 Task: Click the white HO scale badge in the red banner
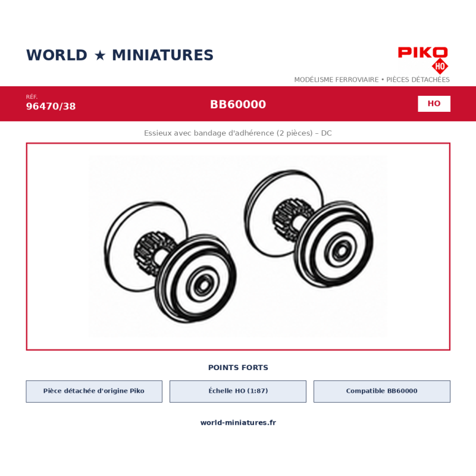tap(434, 104)
